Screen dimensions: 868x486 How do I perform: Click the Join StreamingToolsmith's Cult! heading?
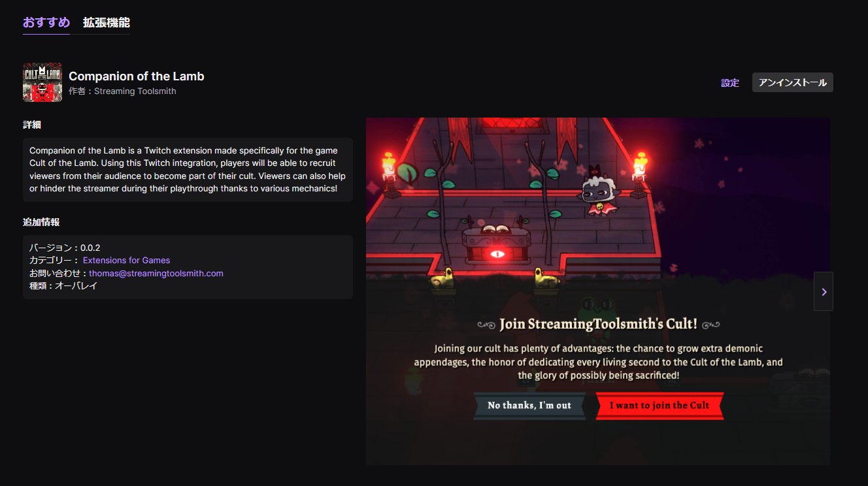pyautogui.click(x=598, y=324)
